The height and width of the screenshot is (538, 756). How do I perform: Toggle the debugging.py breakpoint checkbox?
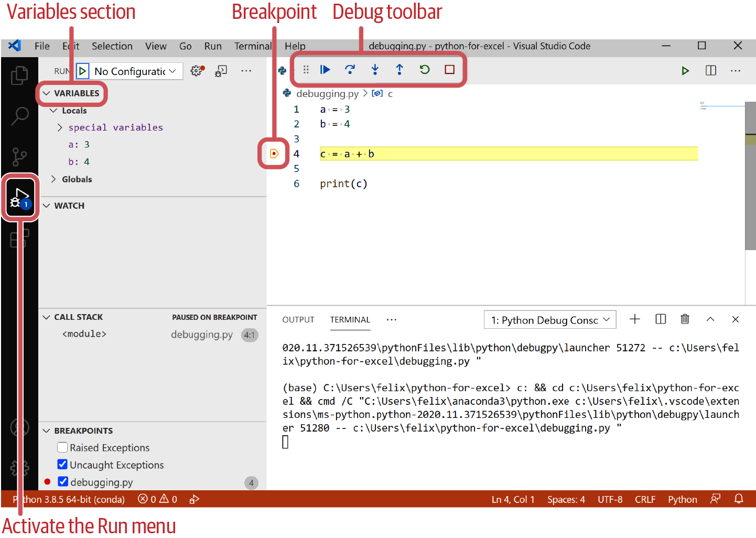point(63,481)
